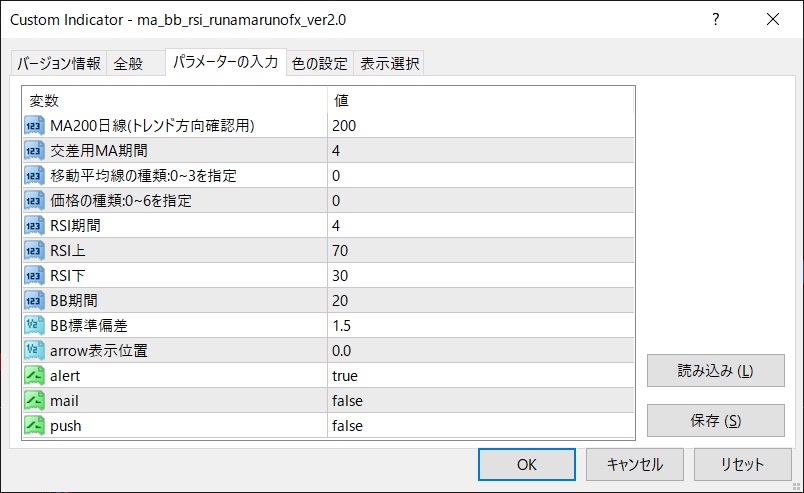
Task: Click the icon beside BB標準偏差 parameter
Action: click(x=34, y=325)
